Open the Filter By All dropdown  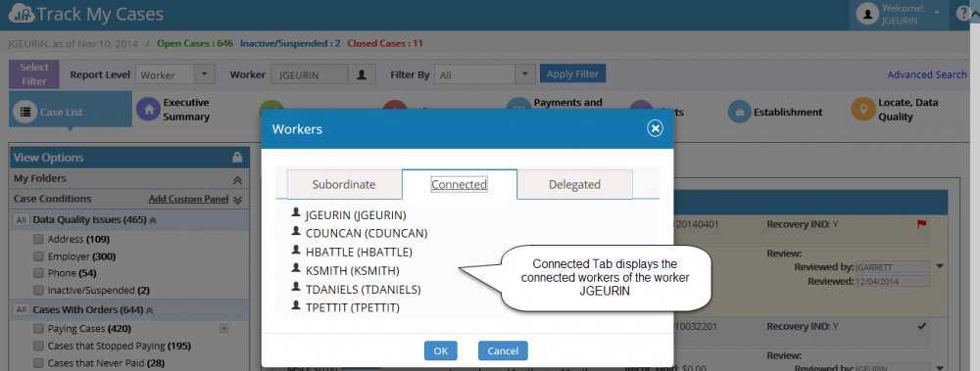pyautogui.click(x=485, y=74)
